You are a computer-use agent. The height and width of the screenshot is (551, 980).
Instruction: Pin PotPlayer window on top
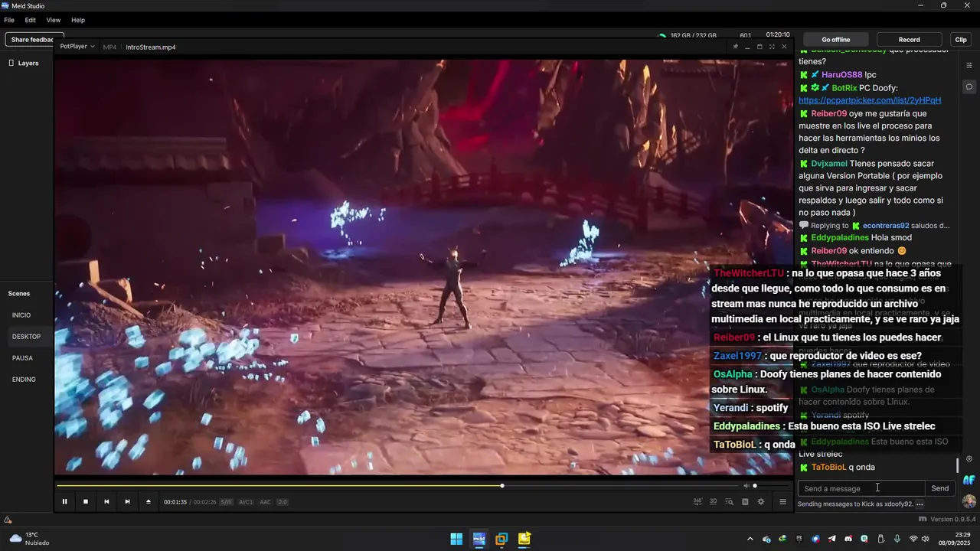coord(735,47)
